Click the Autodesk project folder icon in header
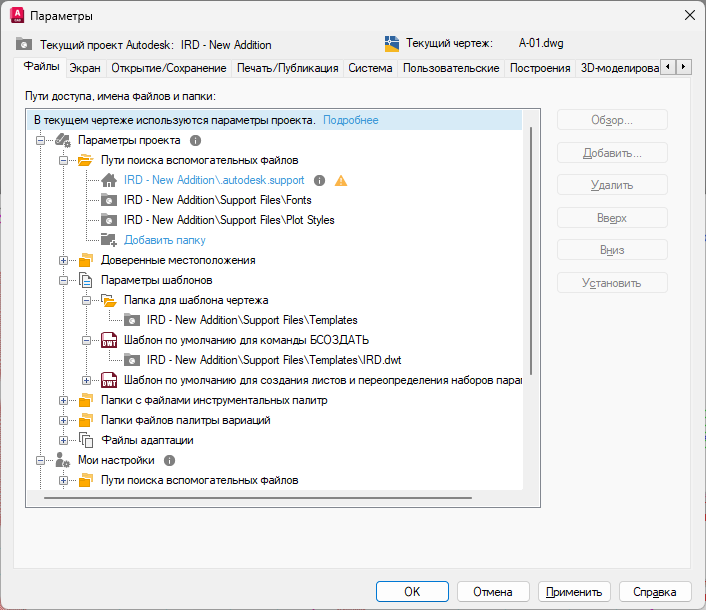Image resolution: width=706 pixels, height=610 pixels. [24, 44]
